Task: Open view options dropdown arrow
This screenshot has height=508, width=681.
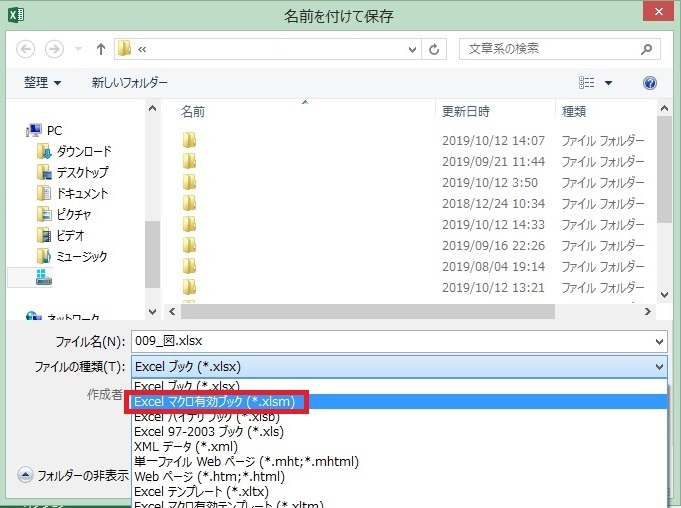Action: click(x=608, y=83)
